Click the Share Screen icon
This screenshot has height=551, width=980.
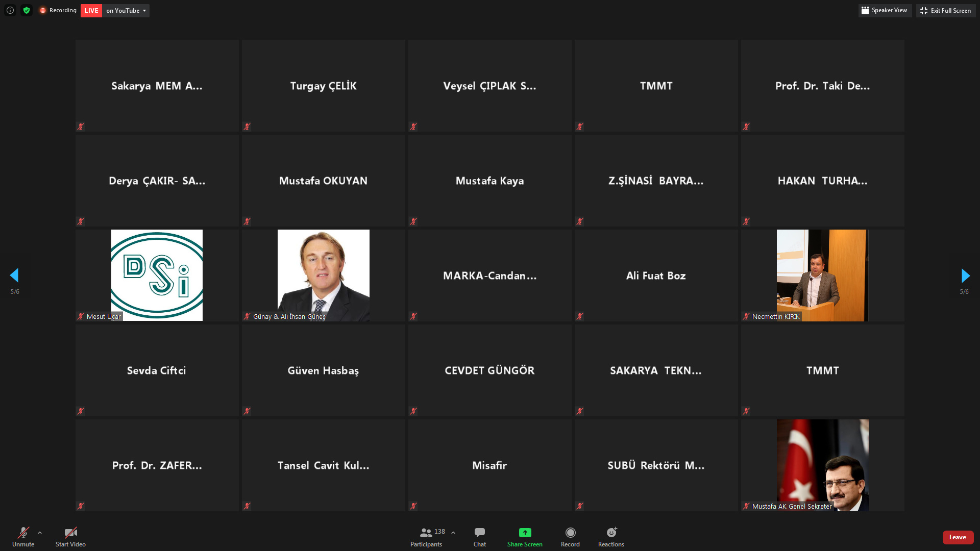pyautogui.click(x=525, y=533)
